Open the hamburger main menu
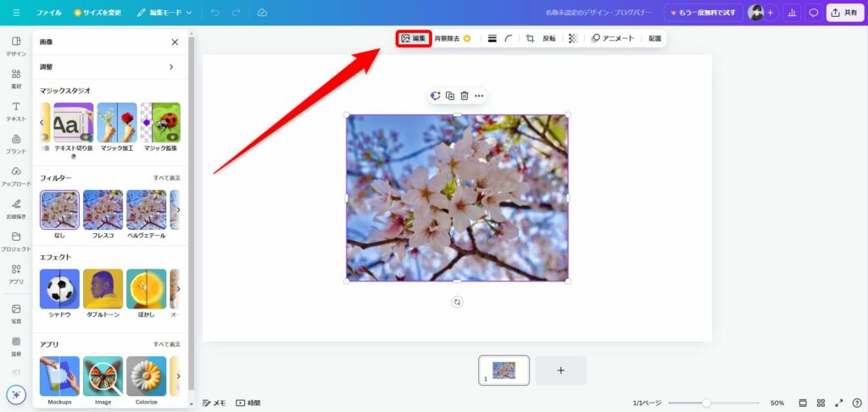The image size is (868, 412). pyautogui.click(x=16, y=12)
